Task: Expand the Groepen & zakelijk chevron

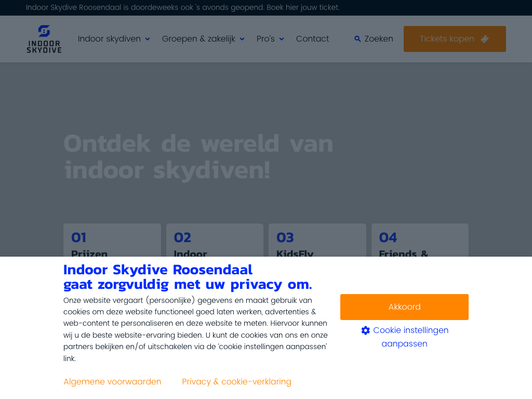Action: point(242,39)
